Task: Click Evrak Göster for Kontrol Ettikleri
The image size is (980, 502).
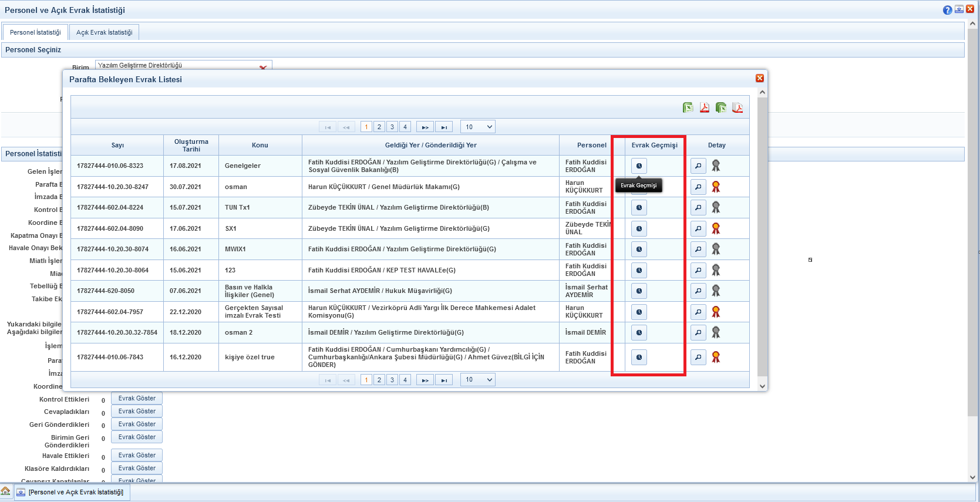Action: pos(137,399)
